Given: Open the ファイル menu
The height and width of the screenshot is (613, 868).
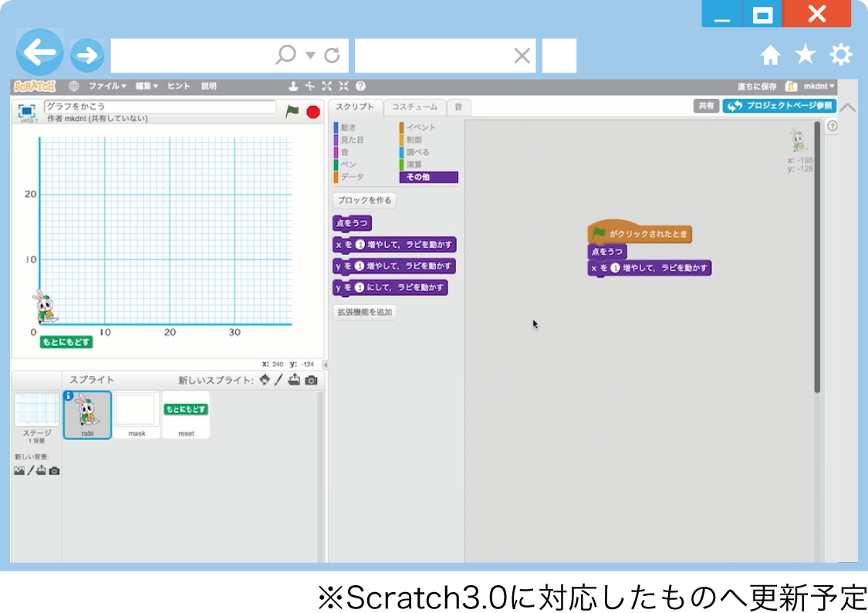Looking at the screenshot, I should [107, 86].
